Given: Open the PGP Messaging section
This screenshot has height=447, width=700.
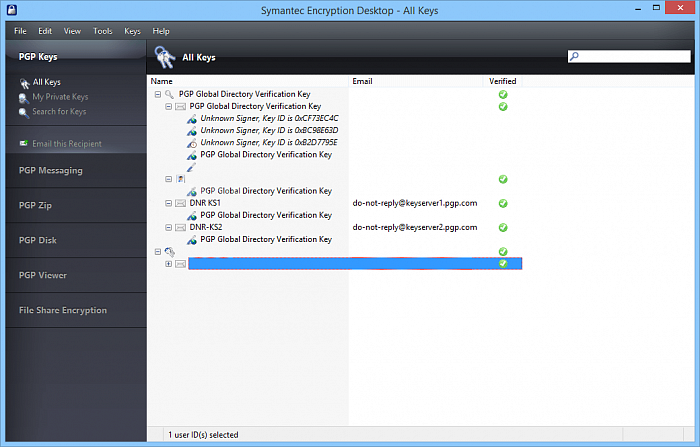Looking at the screenshot, I should (x=51, y=170).
